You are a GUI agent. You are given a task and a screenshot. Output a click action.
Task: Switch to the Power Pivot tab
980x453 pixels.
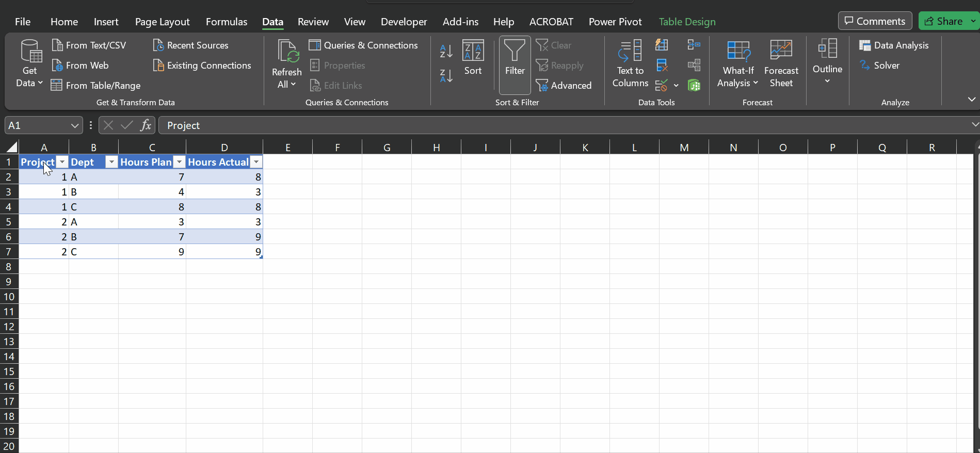[x=615, y=22]
